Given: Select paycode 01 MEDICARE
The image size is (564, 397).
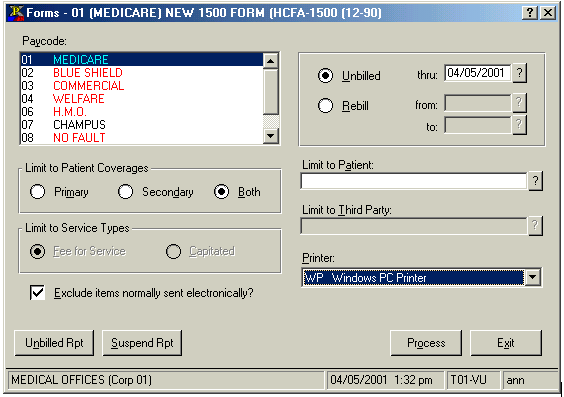Looking at the screenshot, I should pos(142,60).
